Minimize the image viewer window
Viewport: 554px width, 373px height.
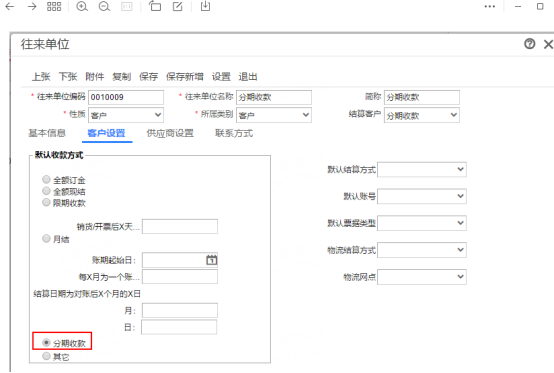coord(518,6)
